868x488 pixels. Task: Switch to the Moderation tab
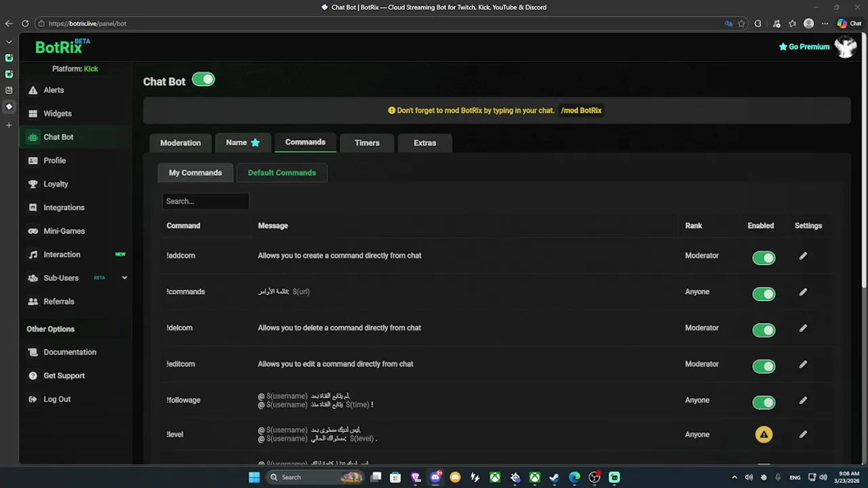[x=180, y=143]
